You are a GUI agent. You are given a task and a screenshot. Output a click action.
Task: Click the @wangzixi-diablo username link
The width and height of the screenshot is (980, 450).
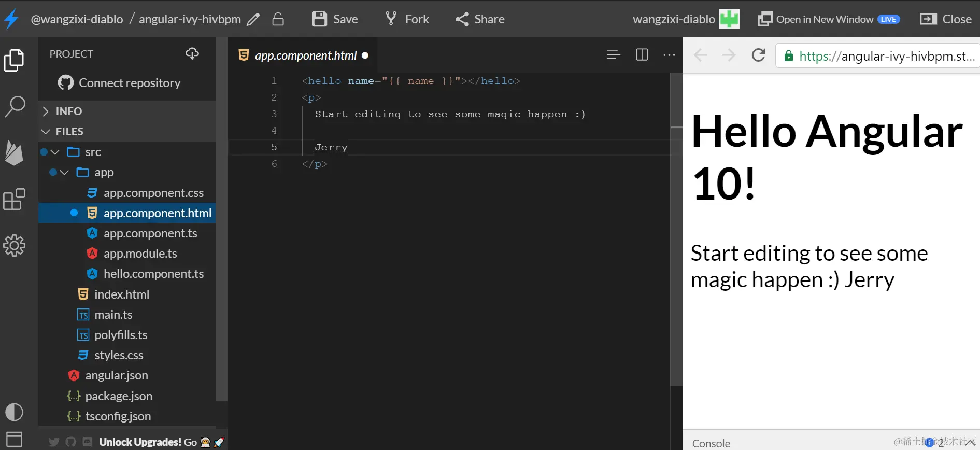tap(77, 19)
